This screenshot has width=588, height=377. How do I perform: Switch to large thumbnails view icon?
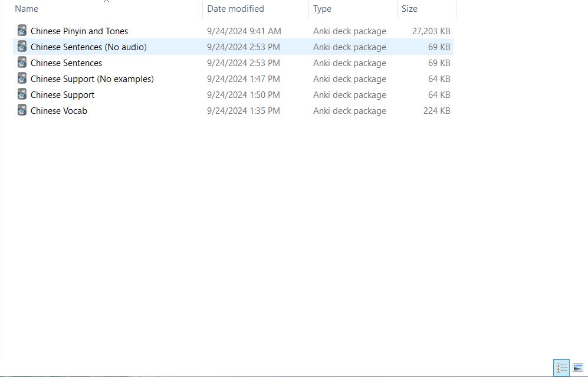tap(578, 368)
